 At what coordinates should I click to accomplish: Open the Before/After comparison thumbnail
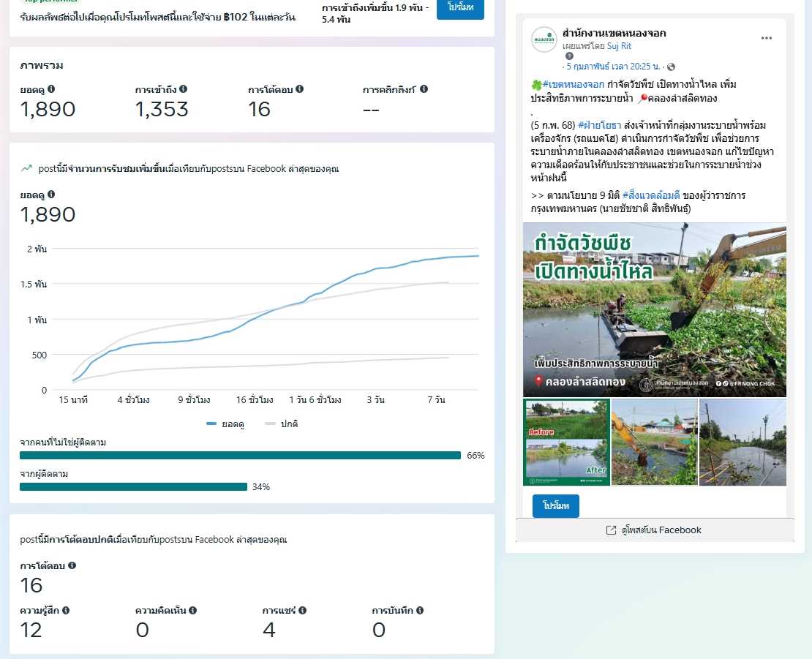point(566,442)
